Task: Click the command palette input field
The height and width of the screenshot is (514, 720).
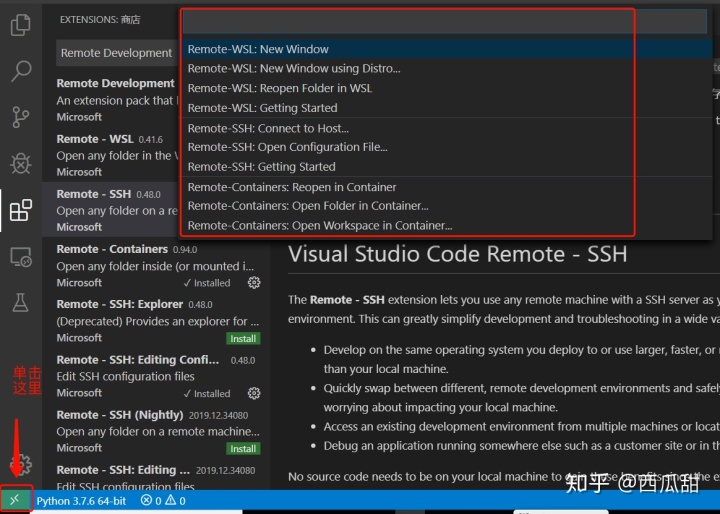Action: point(444,21)
